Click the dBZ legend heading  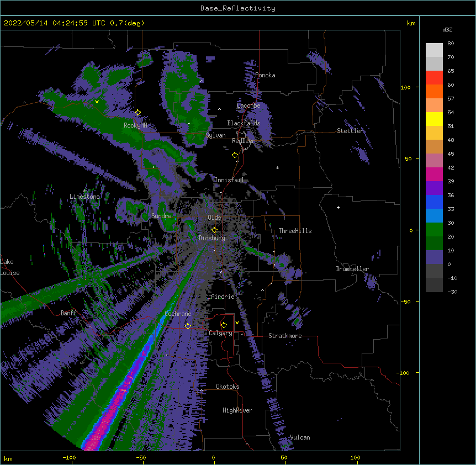click(x=447, y=30)
